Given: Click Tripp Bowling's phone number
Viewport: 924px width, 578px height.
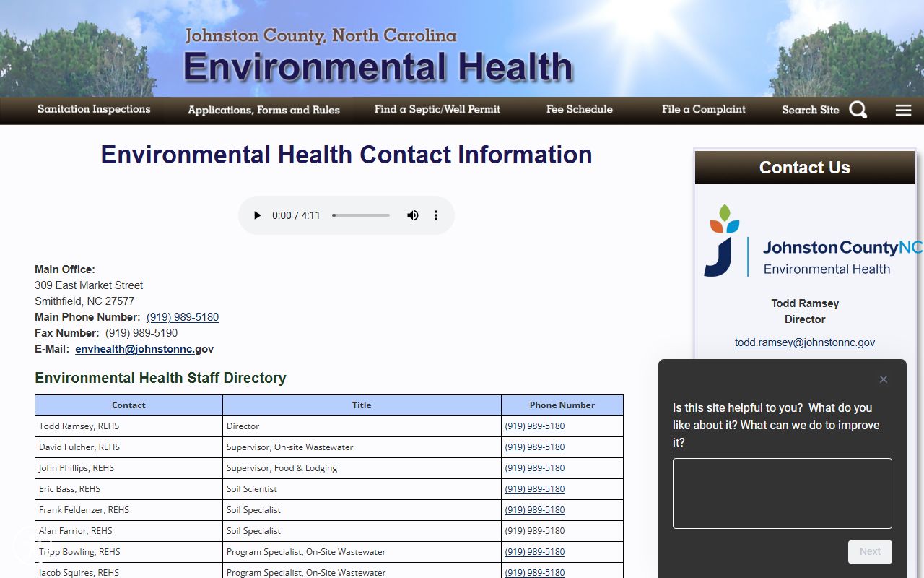Looking at the screenshot, I should (535, 552).
